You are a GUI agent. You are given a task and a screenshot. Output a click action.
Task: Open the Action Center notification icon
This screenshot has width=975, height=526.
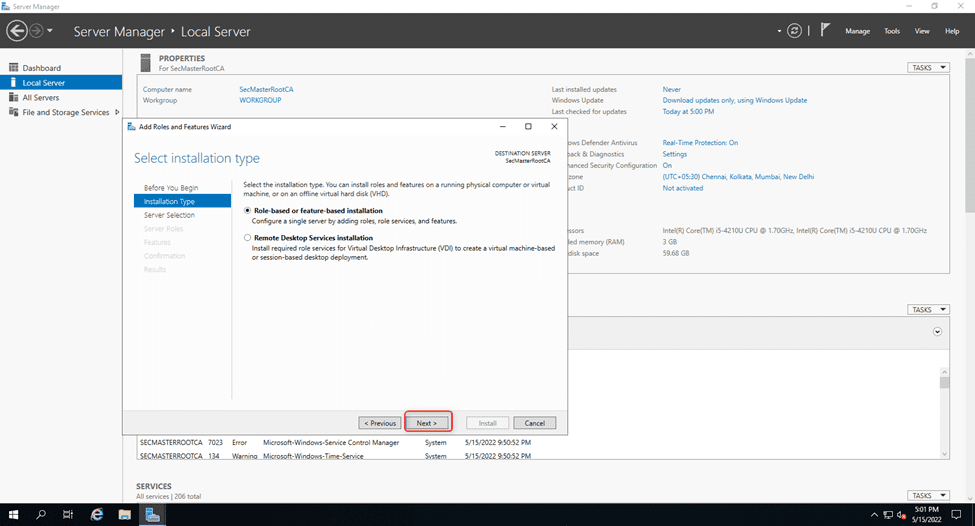tap(956, 515)
